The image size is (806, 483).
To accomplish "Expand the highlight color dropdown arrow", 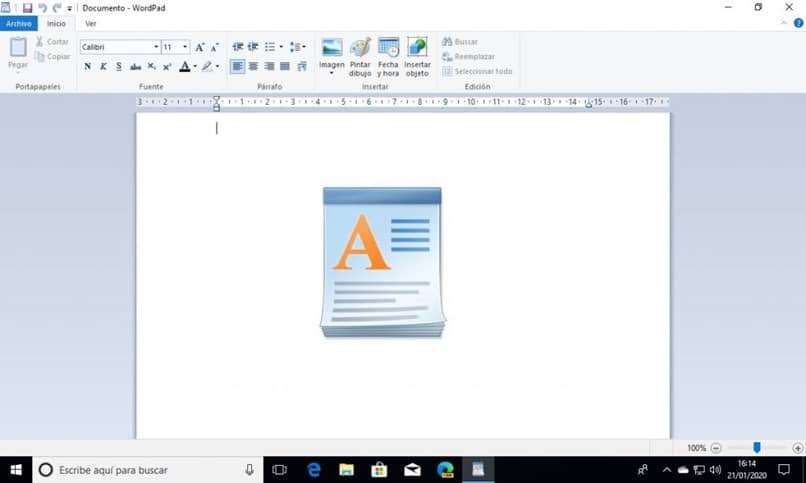I will 217,66.
